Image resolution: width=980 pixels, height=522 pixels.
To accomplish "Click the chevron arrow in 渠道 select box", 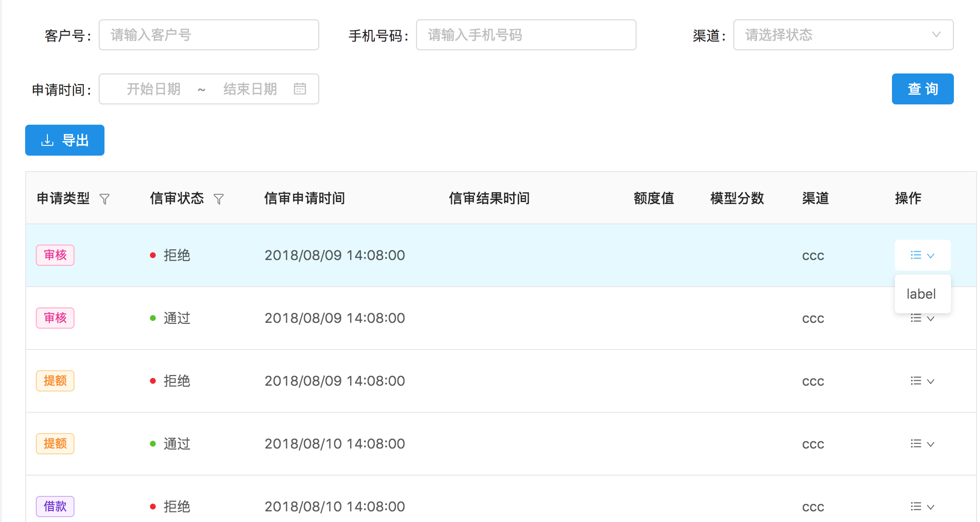I will click(936, 35).
